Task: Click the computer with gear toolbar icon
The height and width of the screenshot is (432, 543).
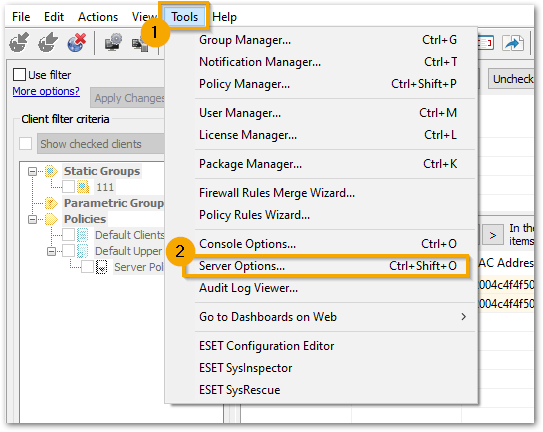Action: (113, 42)
